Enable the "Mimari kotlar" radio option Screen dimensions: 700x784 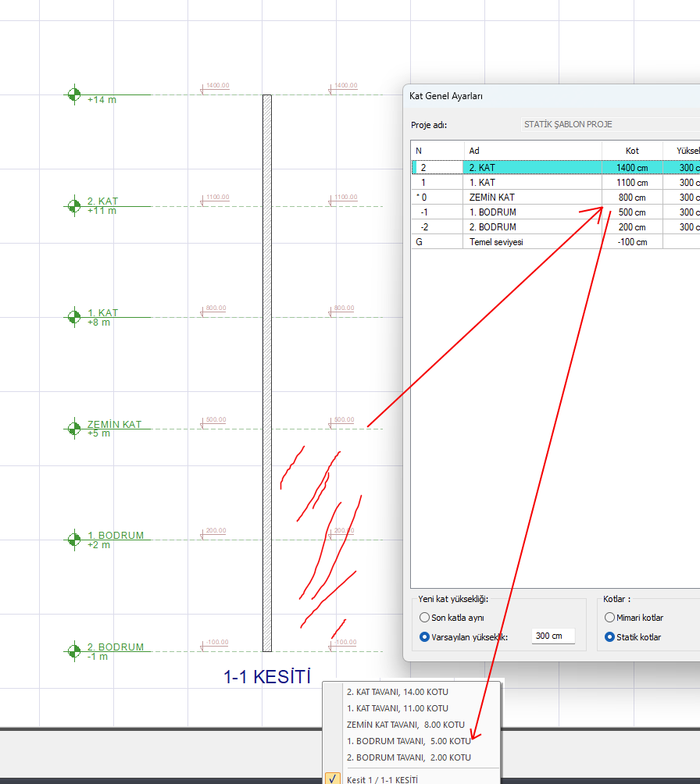coord(610,618)
